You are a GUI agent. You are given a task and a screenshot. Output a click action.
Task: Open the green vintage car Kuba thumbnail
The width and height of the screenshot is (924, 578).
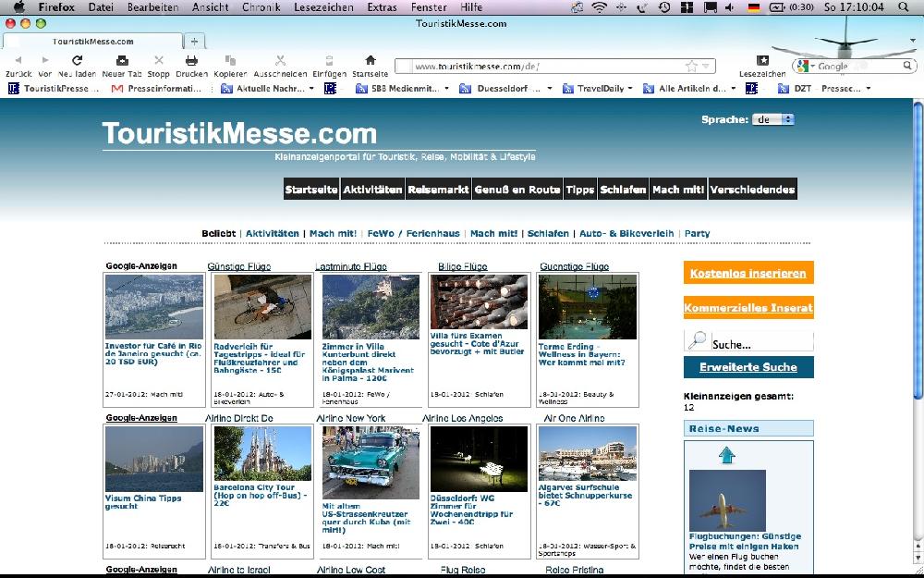(x=370, y=461)
